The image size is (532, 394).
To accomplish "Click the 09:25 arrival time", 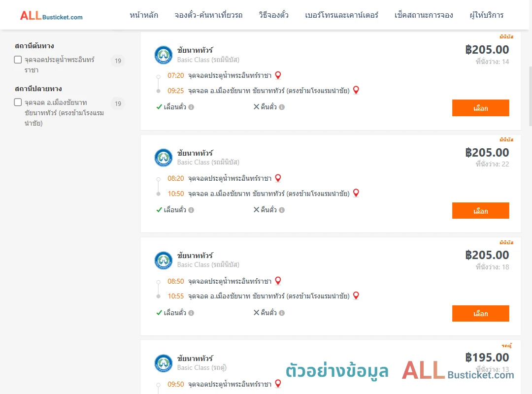I will [x=175, y=91].
